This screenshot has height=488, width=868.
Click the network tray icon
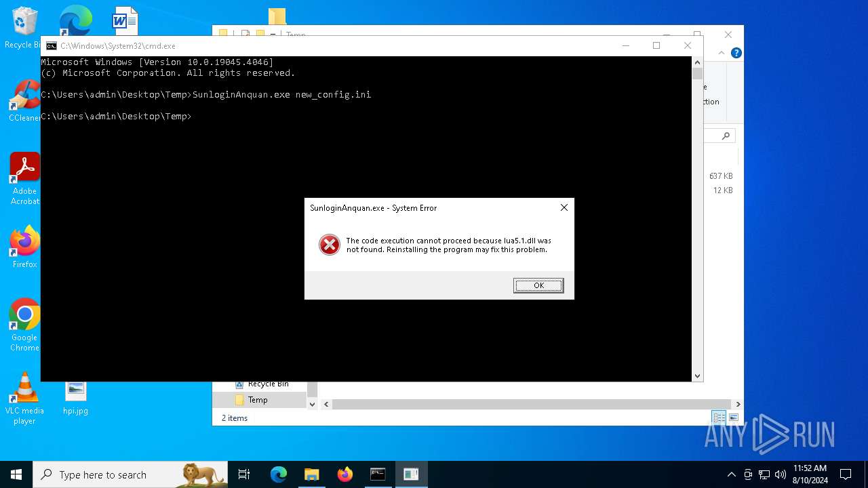coord(764,474)
